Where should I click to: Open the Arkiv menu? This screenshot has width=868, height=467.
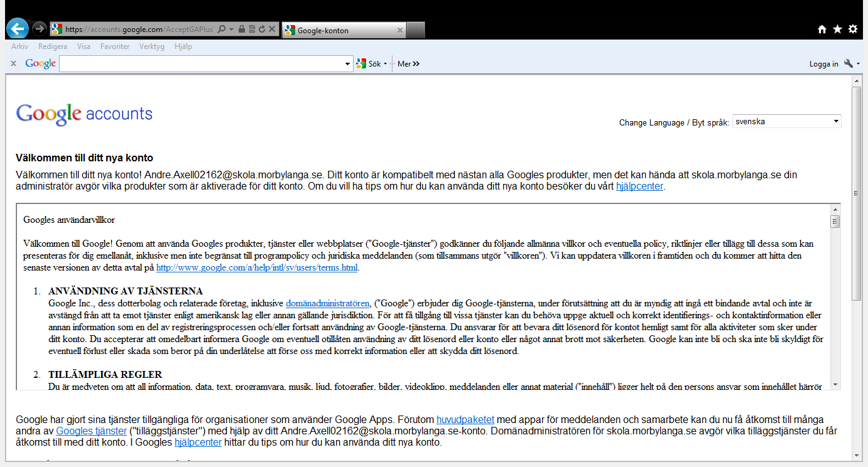[x=19, y=46]
